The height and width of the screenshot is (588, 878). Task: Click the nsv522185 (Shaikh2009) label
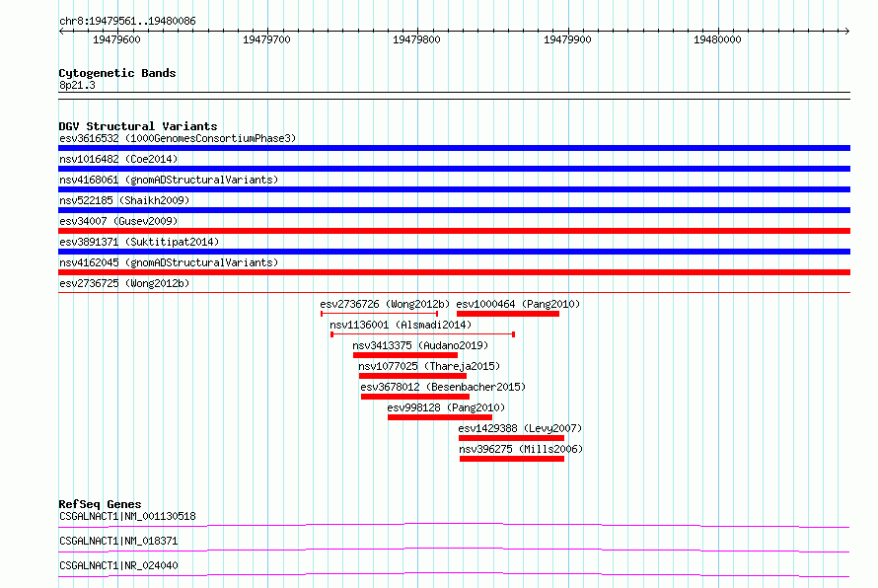click(x=124, y=200)
